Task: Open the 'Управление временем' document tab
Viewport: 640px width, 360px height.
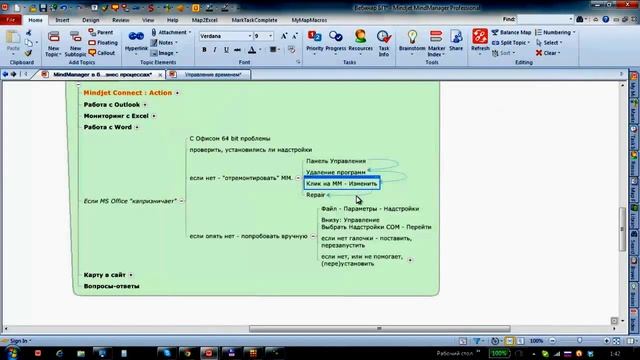Action: (213, 75)
